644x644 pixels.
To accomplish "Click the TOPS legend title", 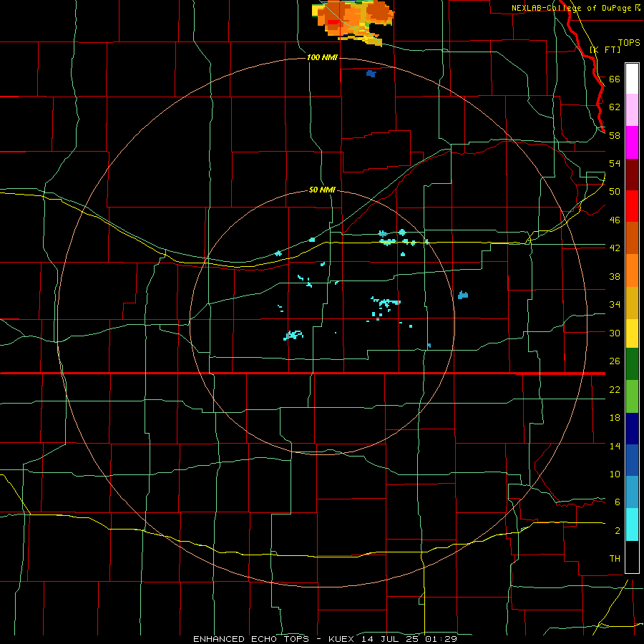I will (629, 42).
